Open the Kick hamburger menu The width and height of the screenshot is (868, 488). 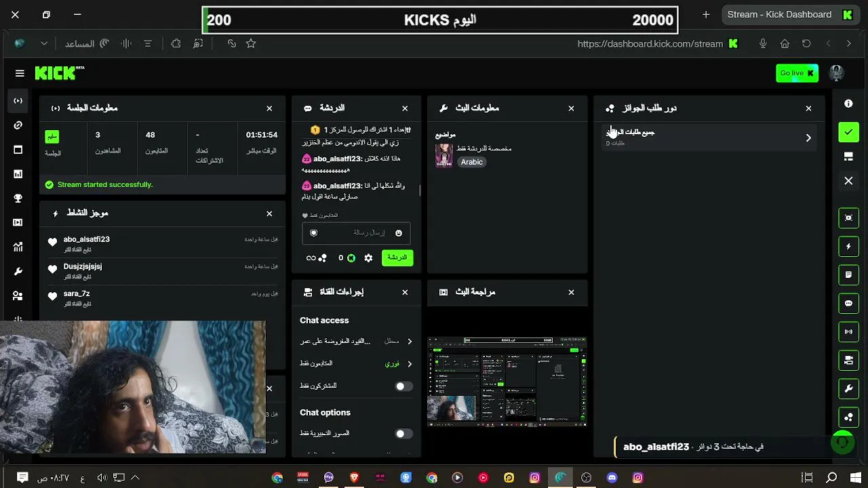[x=20, y=73]
